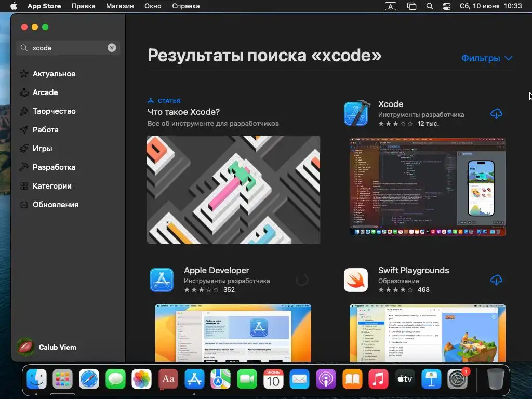The image size is (532, 399).
Task: Open the Окно menu
Action: click(153, 6)
